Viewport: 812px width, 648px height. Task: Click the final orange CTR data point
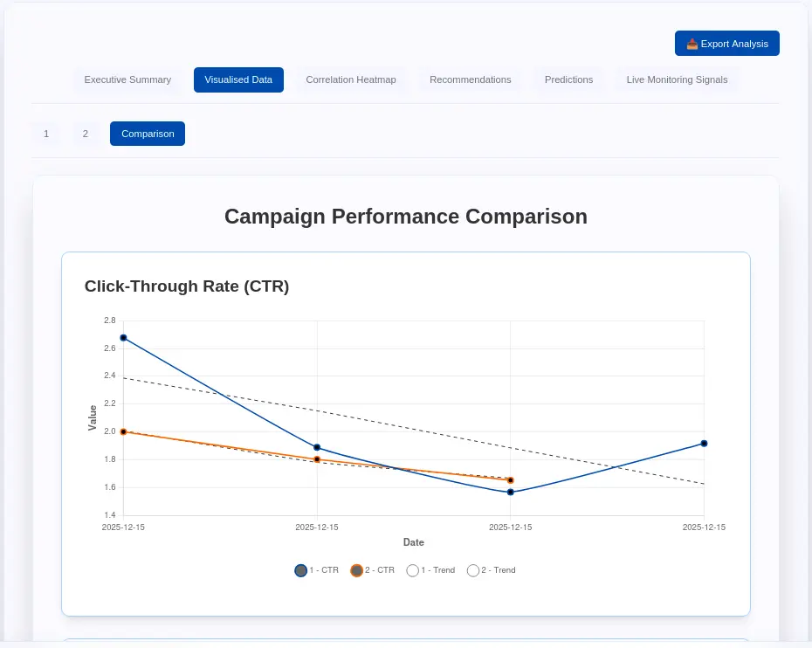click(x=511, y=480)
